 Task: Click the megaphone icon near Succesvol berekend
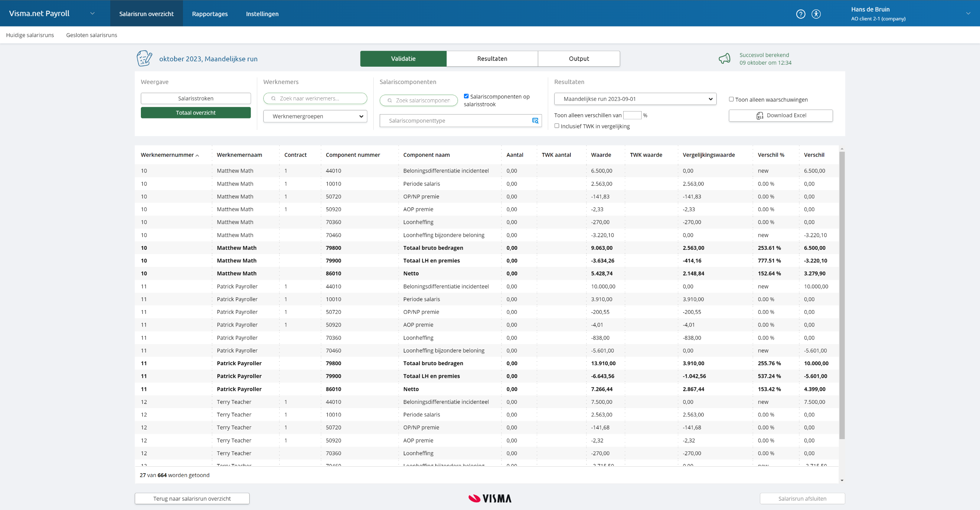point(725,59)
